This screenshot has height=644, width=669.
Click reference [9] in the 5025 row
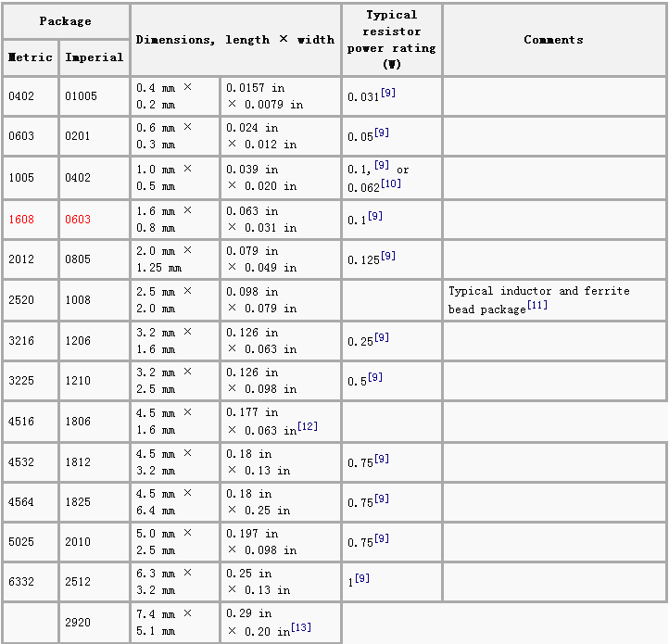(x=381, y=539)
